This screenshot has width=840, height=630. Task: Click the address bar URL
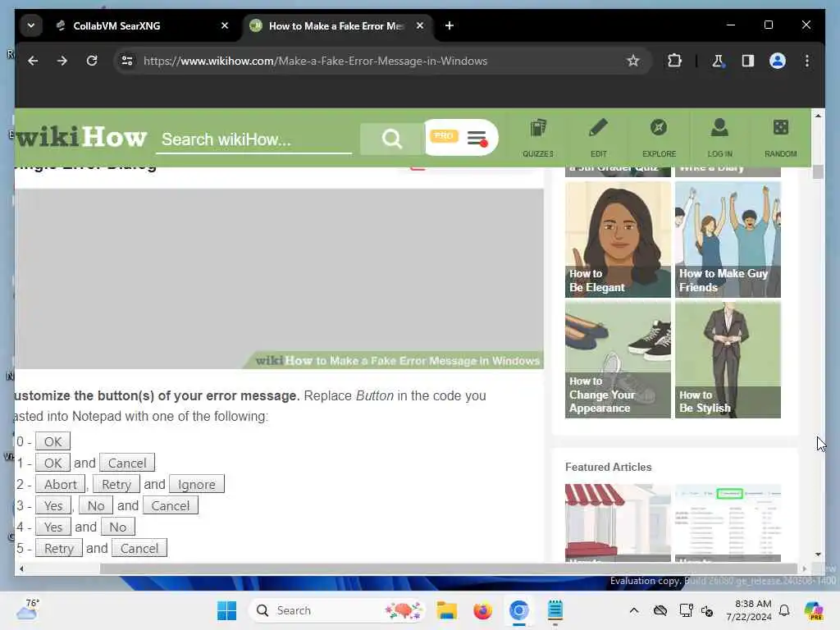315,61
